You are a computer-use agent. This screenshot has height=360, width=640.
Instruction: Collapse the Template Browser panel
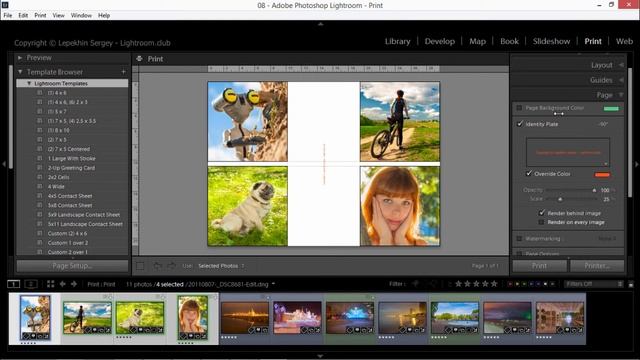pos(20,72)
